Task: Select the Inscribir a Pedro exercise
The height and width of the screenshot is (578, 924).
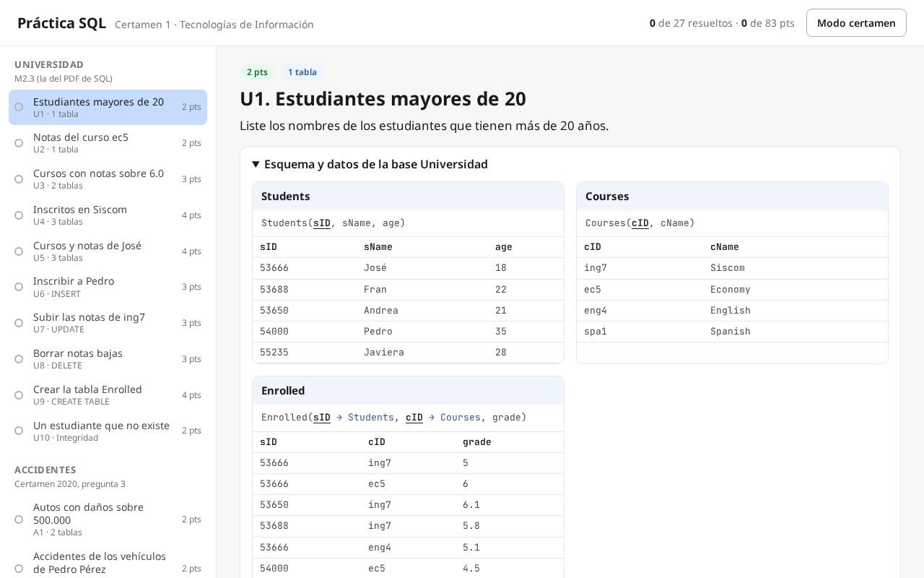Action: tap(108, 287)
